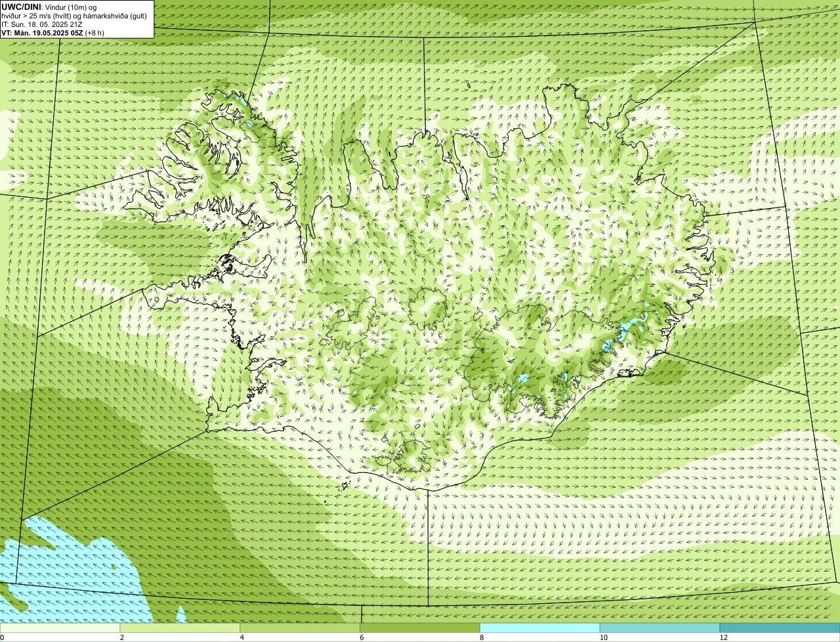The image size is (840, 642).
Task: Click the legend label '2'
Action: [122, 637]
